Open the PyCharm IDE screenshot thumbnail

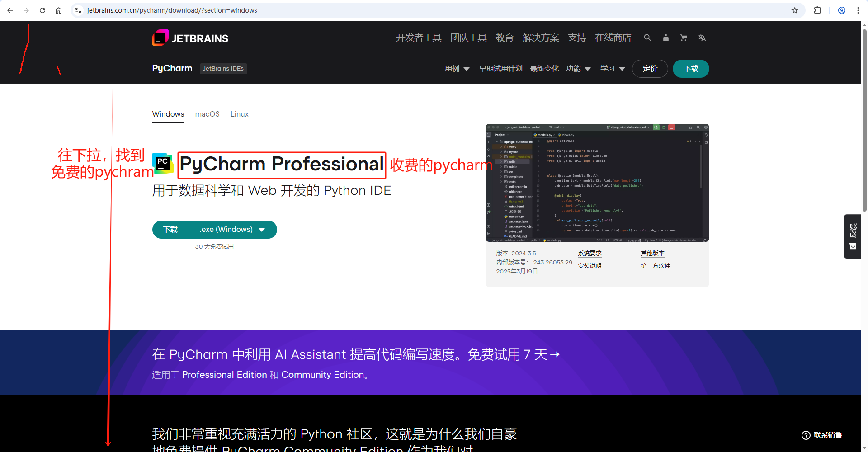(597, 183)
